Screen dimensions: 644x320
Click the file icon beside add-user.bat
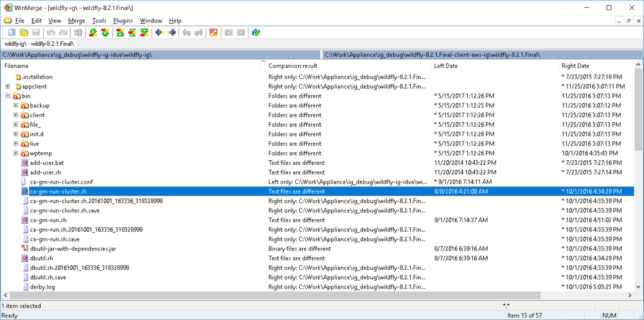click(25, 163)
